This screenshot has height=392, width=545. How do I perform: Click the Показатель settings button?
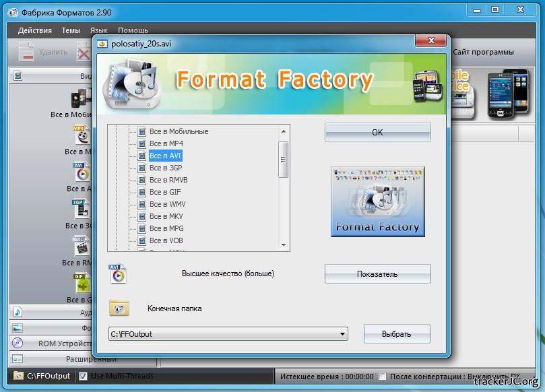point(377,274)
